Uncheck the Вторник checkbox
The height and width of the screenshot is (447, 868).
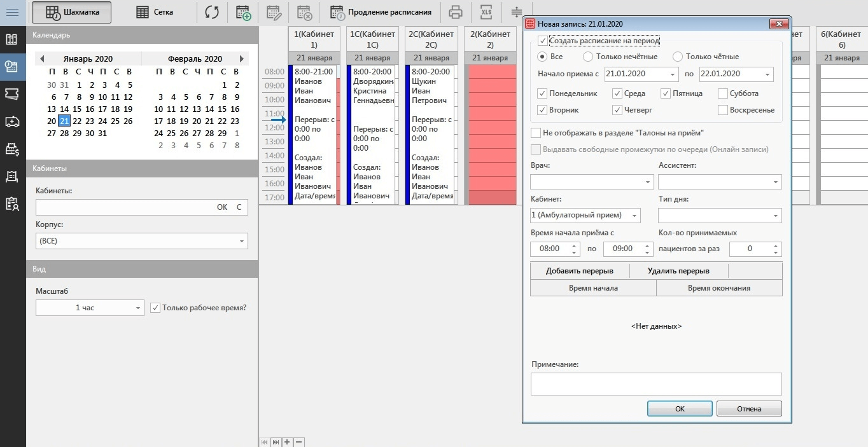[x=543, y=110]
